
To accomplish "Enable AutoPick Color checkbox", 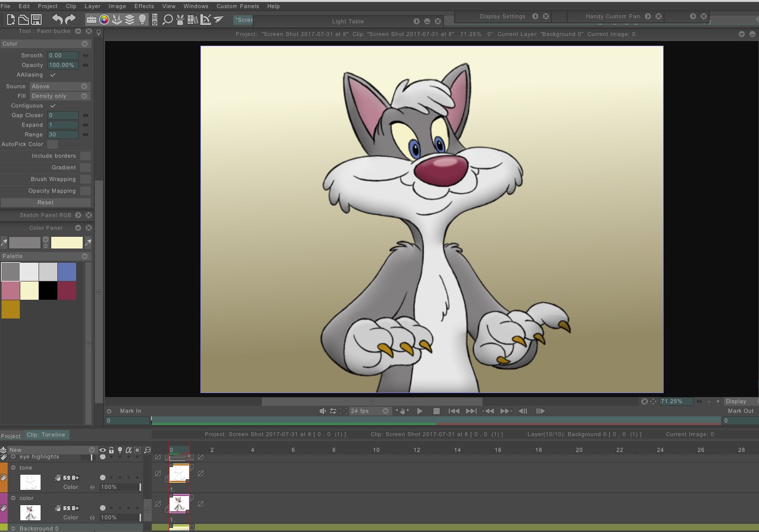I will (53, 144).
